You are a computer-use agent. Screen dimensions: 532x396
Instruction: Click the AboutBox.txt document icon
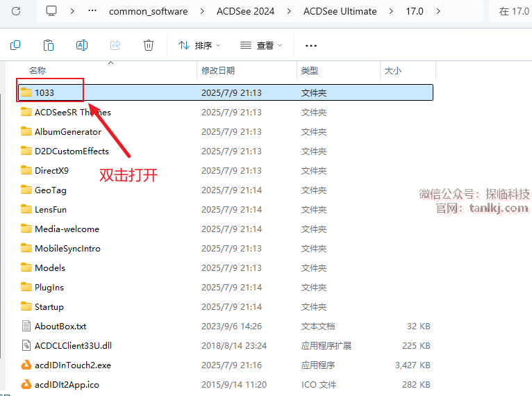tap(26, 326)
